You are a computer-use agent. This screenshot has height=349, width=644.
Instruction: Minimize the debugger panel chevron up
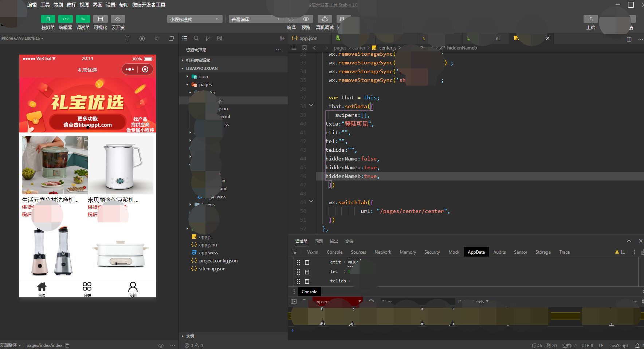(x=629, y=241)
